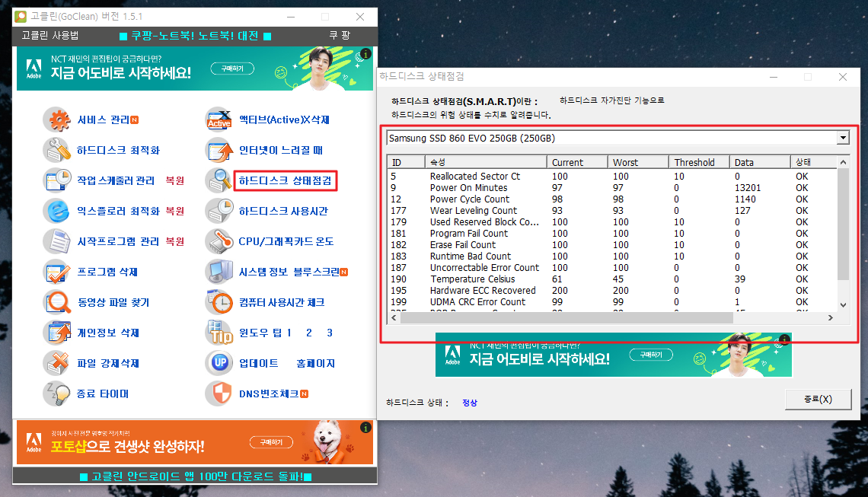Click the UP 업데이트 icon
Image resolution: width=868 pixels, height=497 pixels.
pyautogui.click(x=219, y=363)
